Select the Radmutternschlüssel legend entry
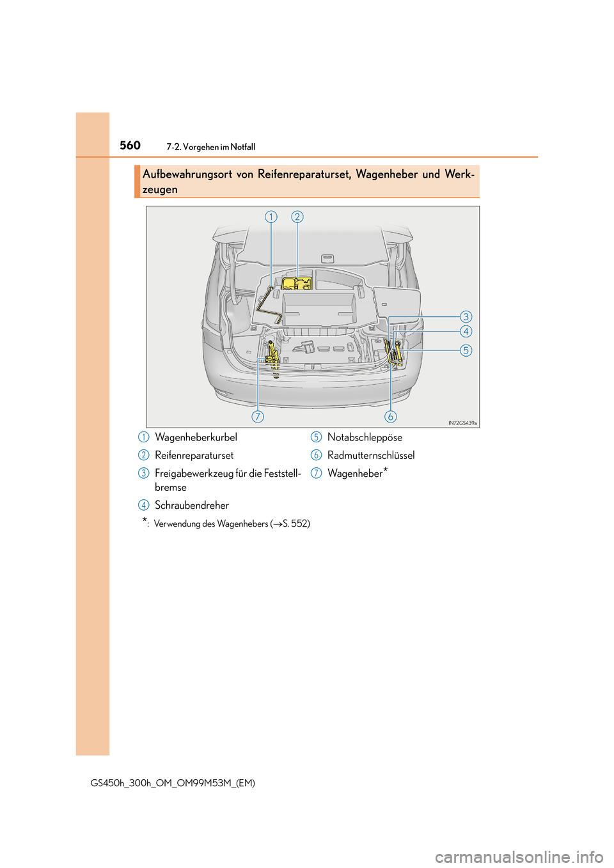 [371, 455]
